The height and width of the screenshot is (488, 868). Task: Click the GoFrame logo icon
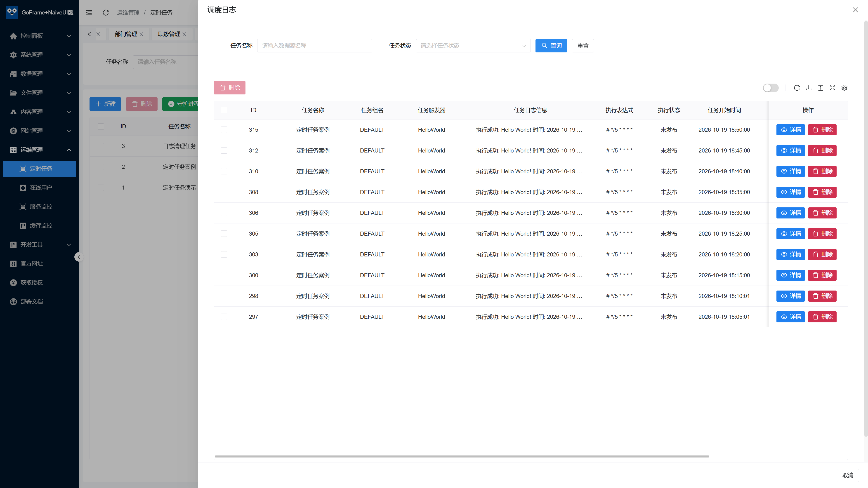[12, 12]
